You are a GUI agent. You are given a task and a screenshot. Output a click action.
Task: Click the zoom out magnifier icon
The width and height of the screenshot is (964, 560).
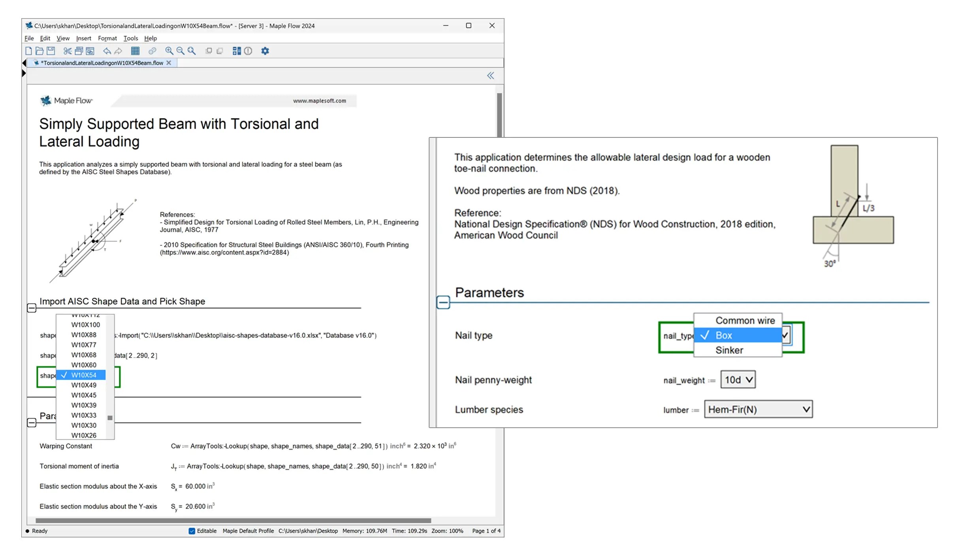180,51
